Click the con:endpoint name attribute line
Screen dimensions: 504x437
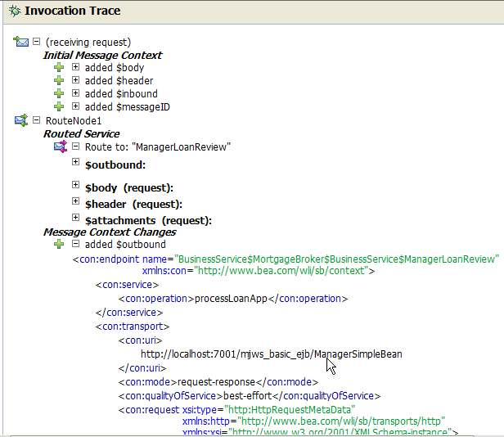pyautogui.click(x=286, y=259)
